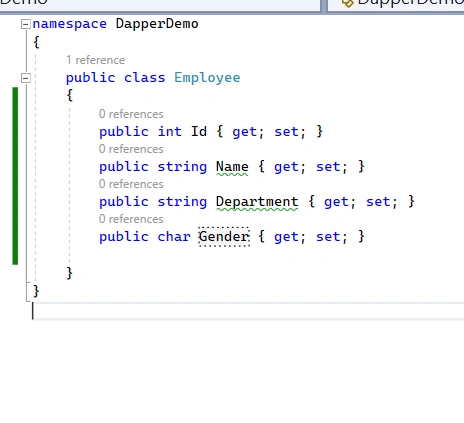Click the 'Department' property identifier
This screenshot has height=423, width=464.
click(257, 202)
